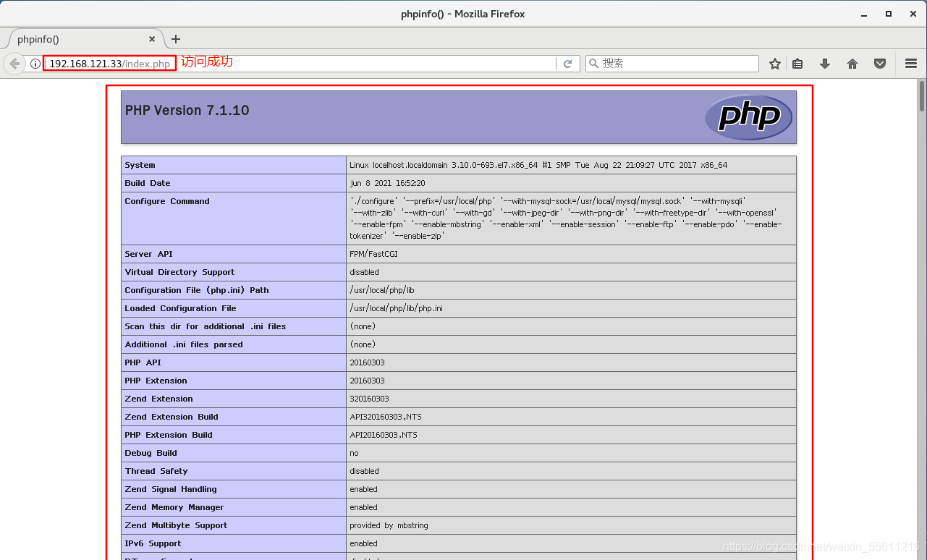Open the Pocket save icon
Image resolution: width=927 pixels, height=560 pixels.
click(x=880, y=64)
